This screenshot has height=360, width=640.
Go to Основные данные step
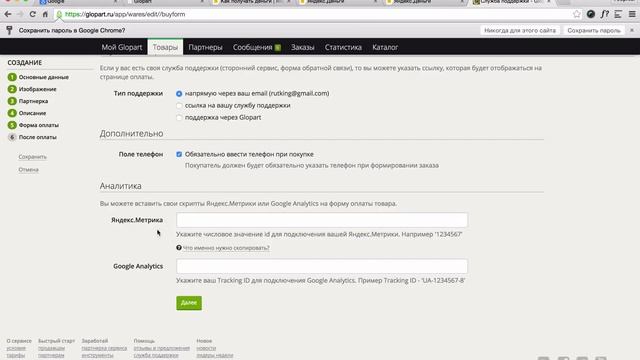[x=44, y=77]
